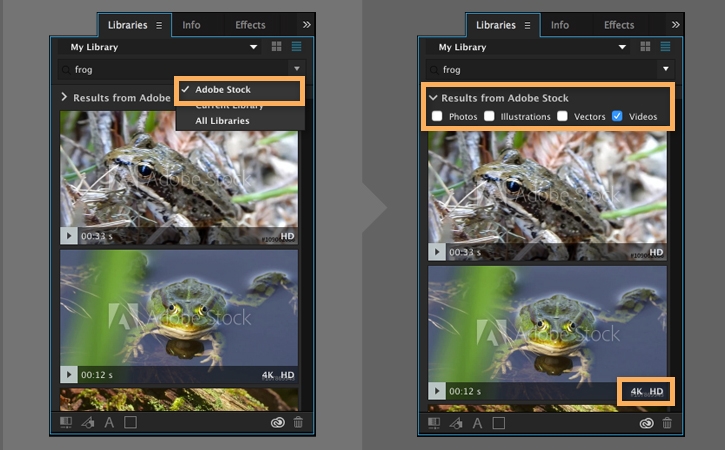Switch to Effects tab in left panel
This screenshot has height=450, width=725.
tap(250, 25)
